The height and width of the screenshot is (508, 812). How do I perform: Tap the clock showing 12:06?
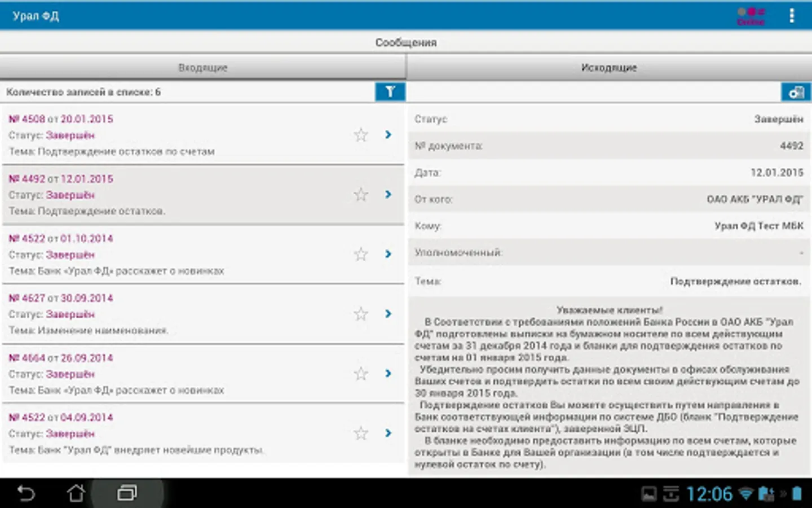[709, 494]
